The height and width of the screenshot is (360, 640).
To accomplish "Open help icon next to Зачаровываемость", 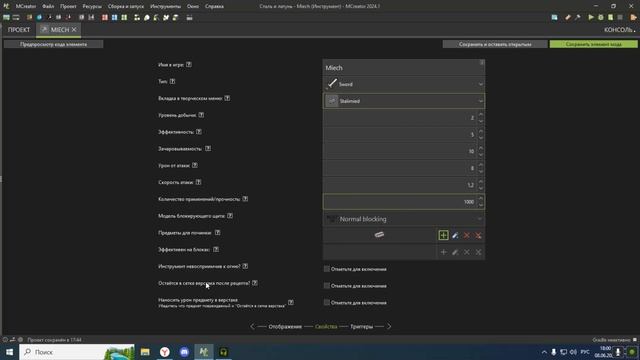I will (208, 149).
